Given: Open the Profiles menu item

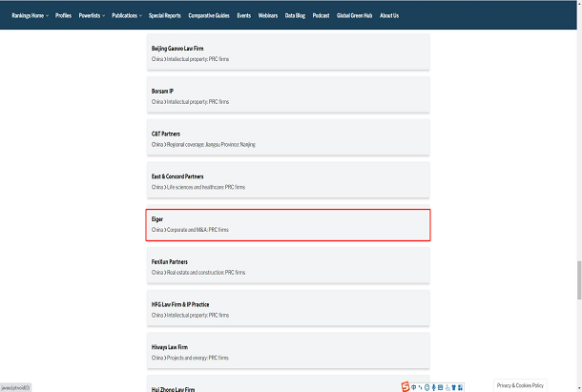Looking at the screenshot, I should tap(63, 15).
